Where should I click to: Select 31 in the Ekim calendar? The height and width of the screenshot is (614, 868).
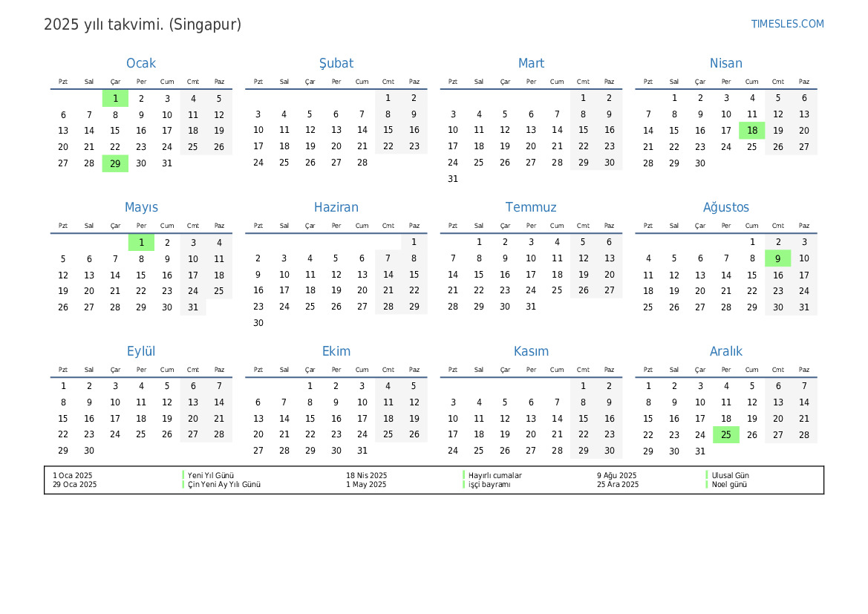point(362,451)
